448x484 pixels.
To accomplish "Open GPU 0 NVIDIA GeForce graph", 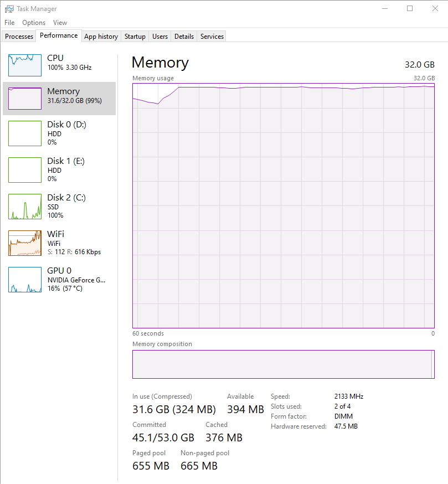I will (25, 280).
